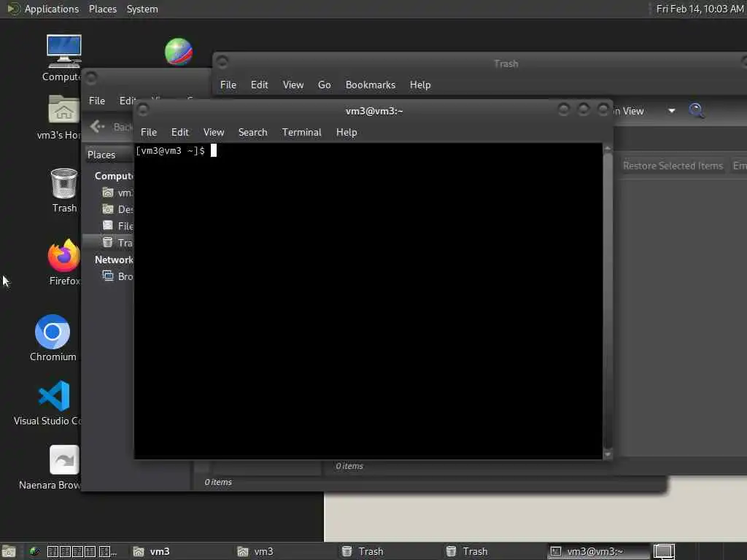Click the Show Desktop icon in bottom panel
The height and width of the screenshot is (560, 747).
coord(9,551)
